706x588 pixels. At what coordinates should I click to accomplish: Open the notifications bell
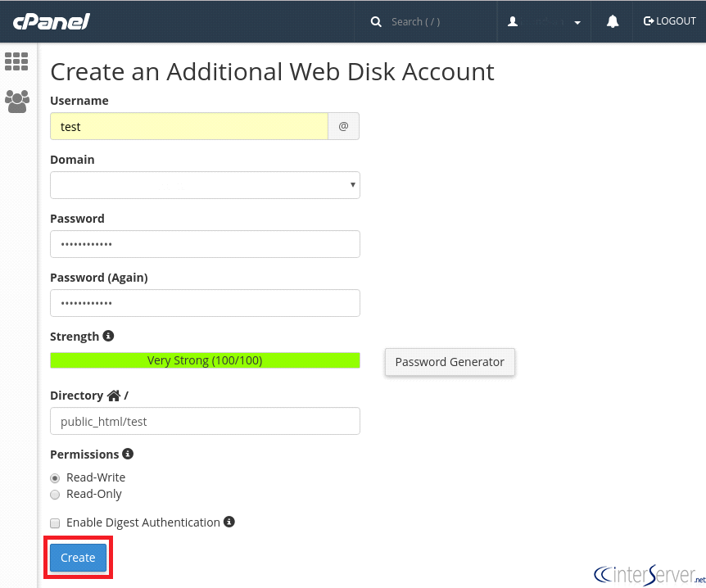tap(613, 21)
